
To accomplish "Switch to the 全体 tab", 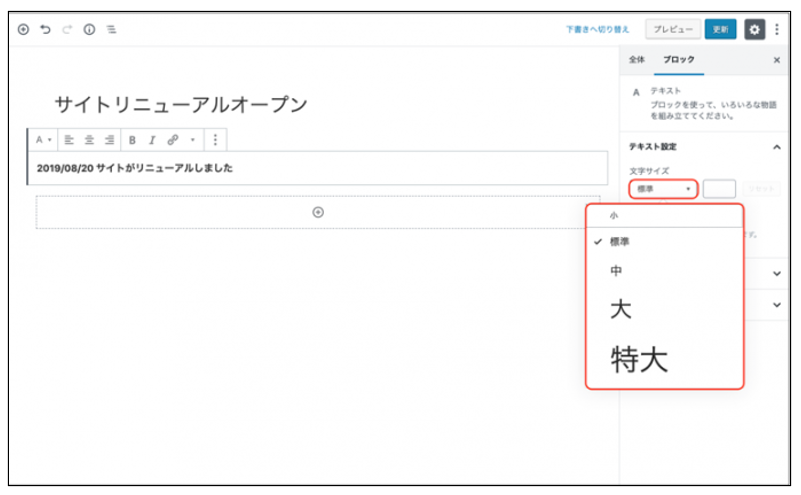I will (637, 60).
